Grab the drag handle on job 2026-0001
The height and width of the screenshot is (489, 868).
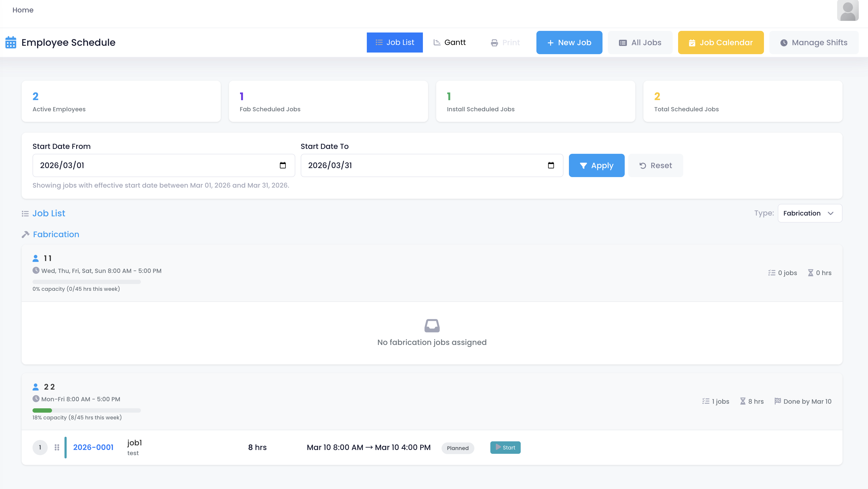pos(57,447)
